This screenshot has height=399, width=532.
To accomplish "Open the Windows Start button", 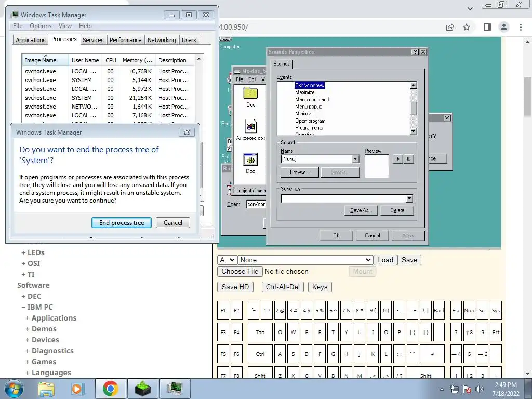I will tap(14, 389).
